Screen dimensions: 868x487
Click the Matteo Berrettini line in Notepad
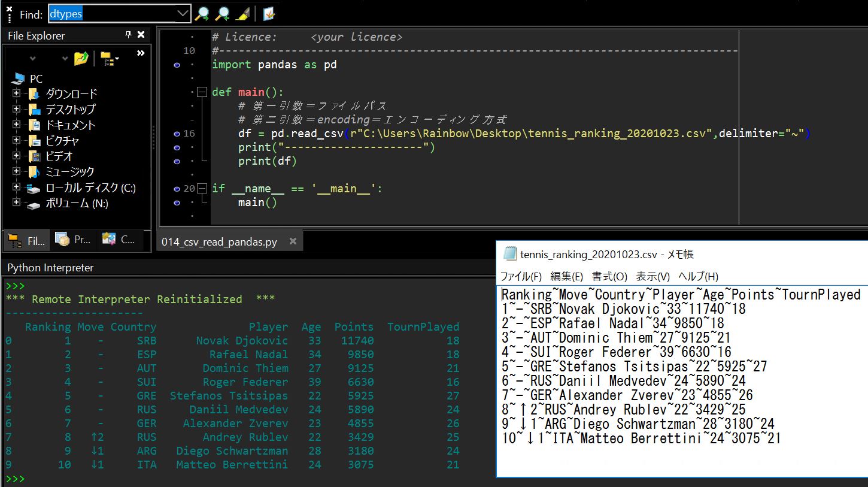(x=641, y=438)
